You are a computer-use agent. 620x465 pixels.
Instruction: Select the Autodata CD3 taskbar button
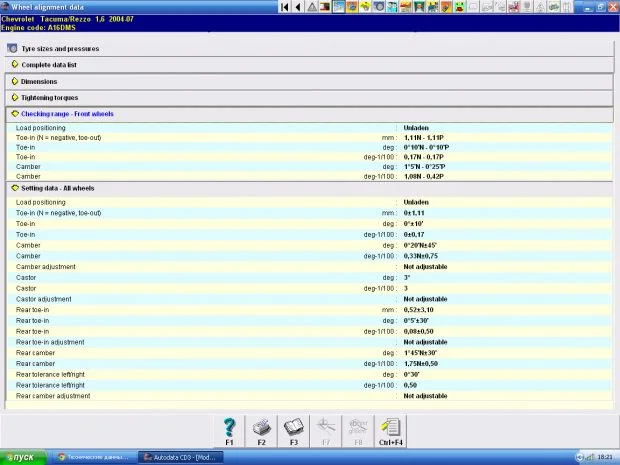[180, 457]
